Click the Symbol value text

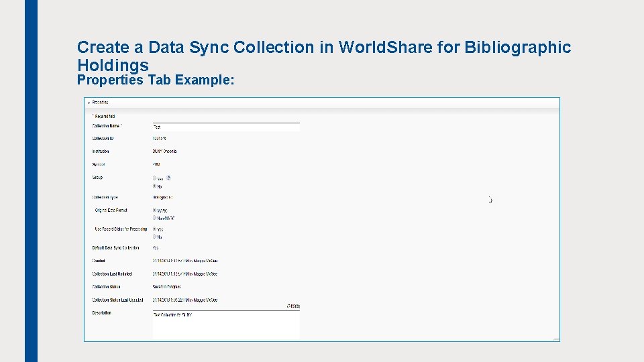pos(156,165)
